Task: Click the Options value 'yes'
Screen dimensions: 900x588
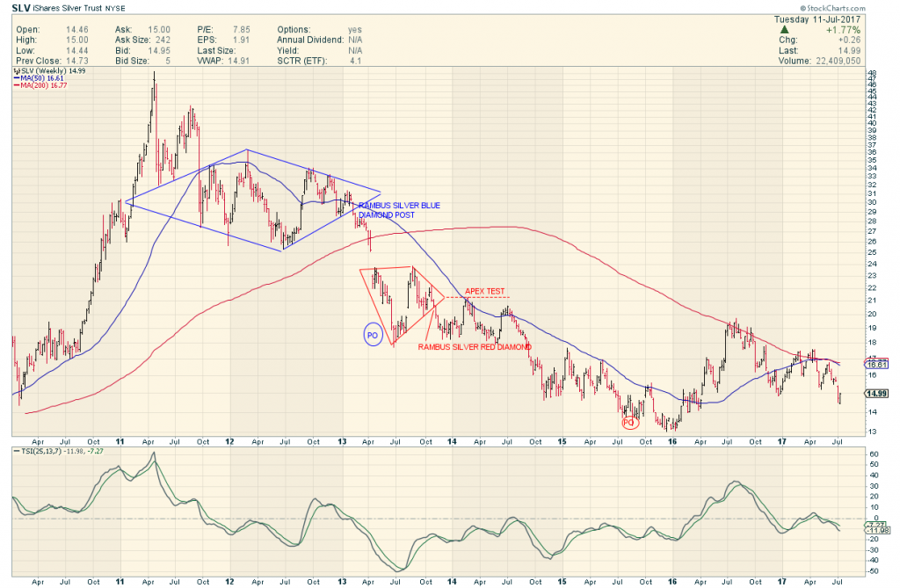Action: (x=355, y=30)
